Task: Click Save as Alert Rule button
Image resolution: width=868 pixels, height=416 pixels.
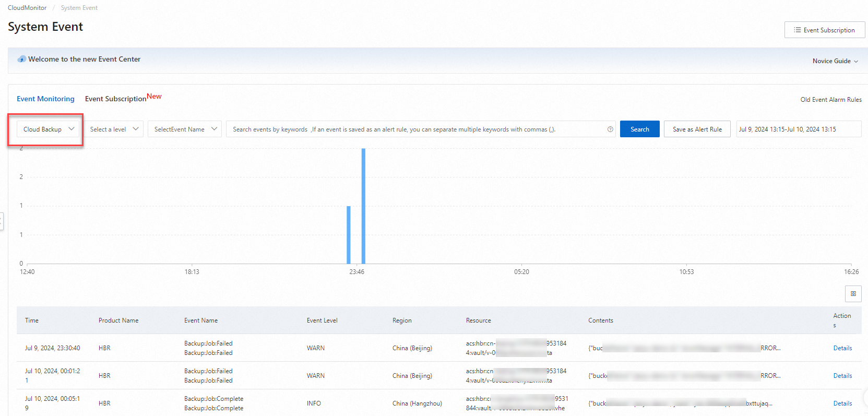Action: tap(697, 129)
